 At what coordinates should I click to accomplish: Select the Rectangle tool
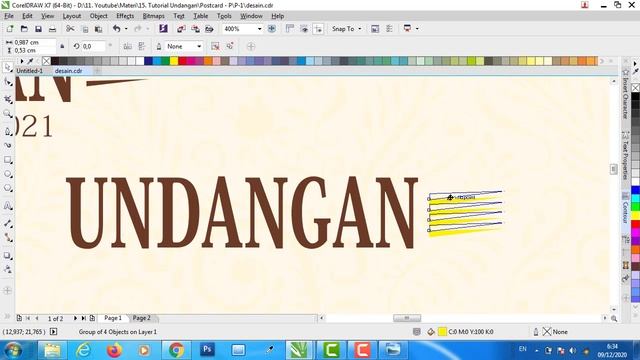(x=7, y=160)
